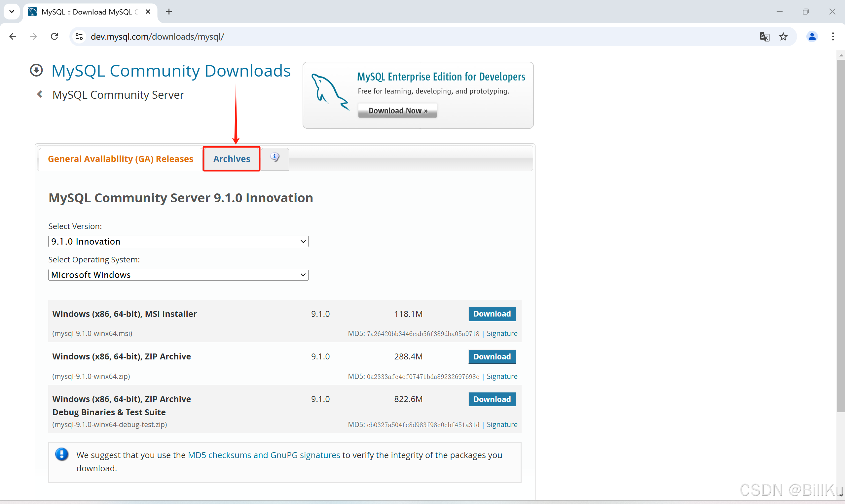Image resolution: width=845 pixels, height=504 pixels.
Task: Download the MSI Installer 118.1M
Action: pos(492,314)
